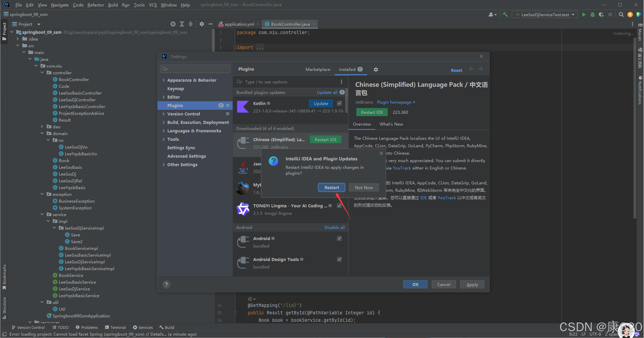Open the Project view selector dropdown
Viewport: 644px width, 338px height.
pyautogui.click(x=26, y=24)
